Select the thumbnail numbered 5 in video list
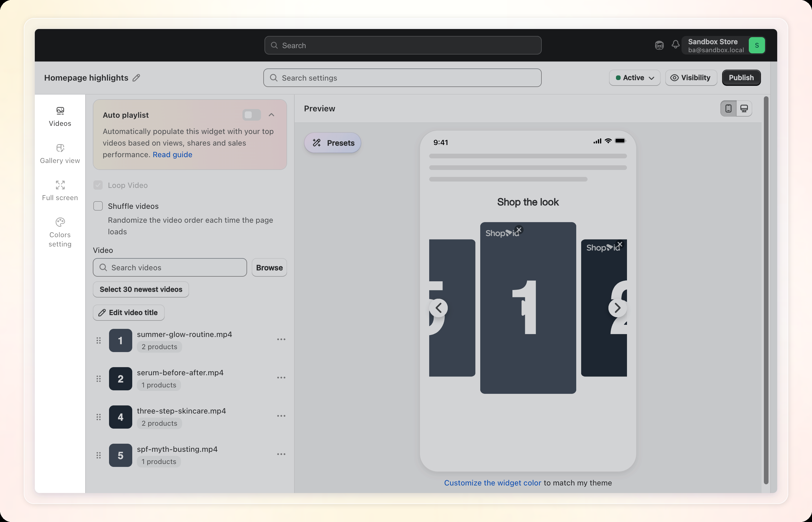 click(120, 455)
